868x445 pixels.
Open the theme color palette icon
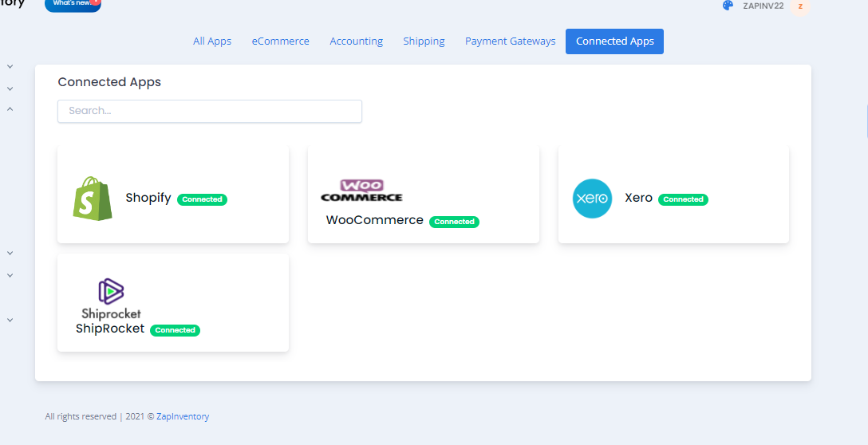(728, 6)
